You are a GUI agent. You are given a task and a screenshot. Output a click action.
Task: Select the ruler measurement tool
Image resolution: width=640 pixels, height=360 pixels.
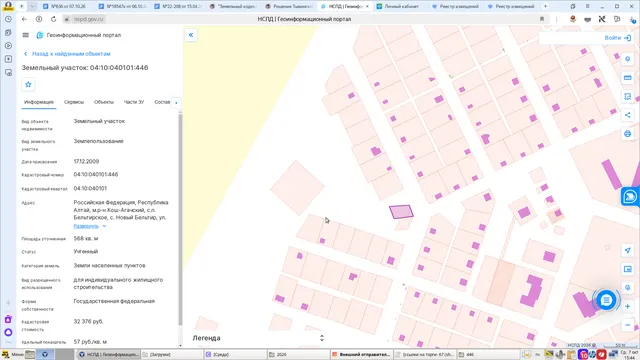[628, 78]
